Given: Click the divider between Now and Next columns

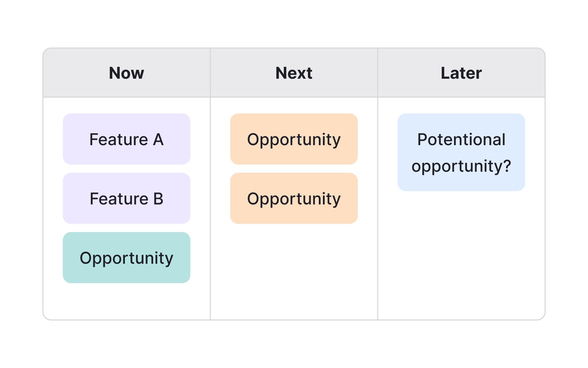Looking at the screenshot, I should click(x=210, y=208).
